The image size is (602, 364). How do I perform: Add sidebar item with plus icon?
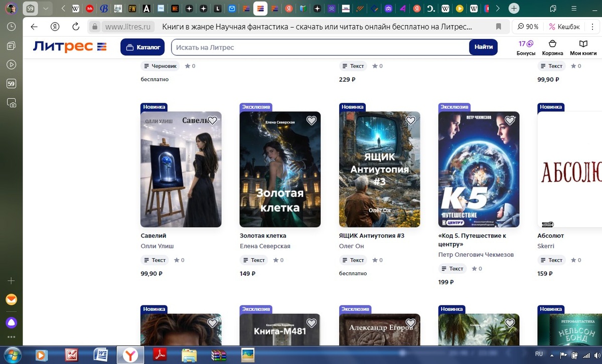click(x=11, y=281)
